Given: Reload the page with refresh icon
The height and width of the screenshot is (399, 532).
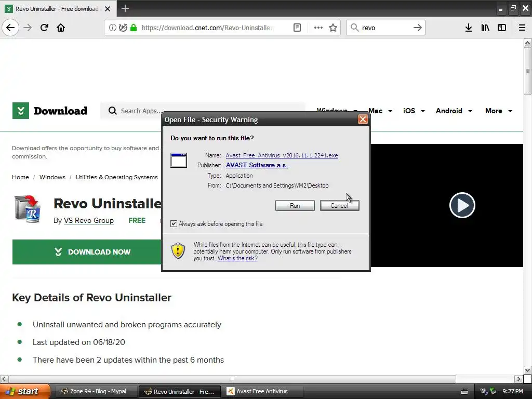Looking at the screenshot, I should (x=44, y=28).
